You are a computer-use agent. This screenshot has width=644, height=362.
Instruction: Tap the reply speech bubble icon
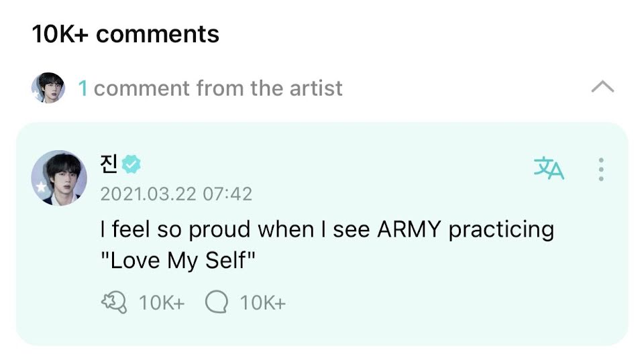[x=216, y=303]
